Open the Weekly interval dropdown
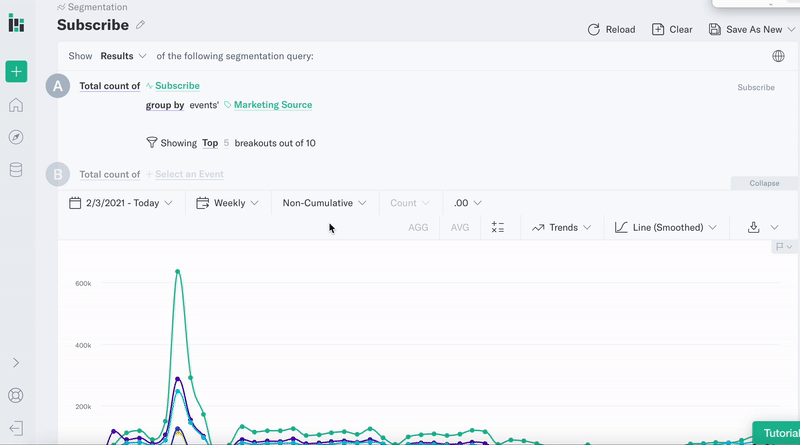800x445 pixels. click(x=228, y=203)
